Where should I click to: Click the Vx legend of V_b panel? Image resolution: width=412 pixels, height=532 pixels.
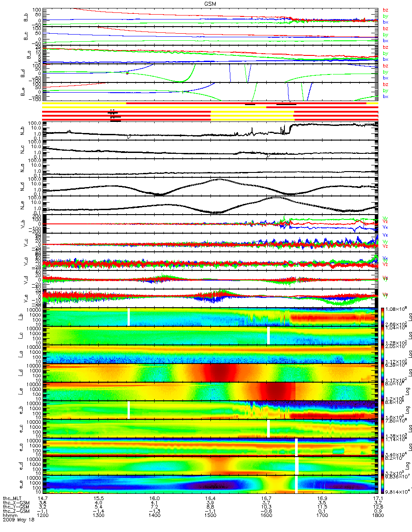point(385,227)
